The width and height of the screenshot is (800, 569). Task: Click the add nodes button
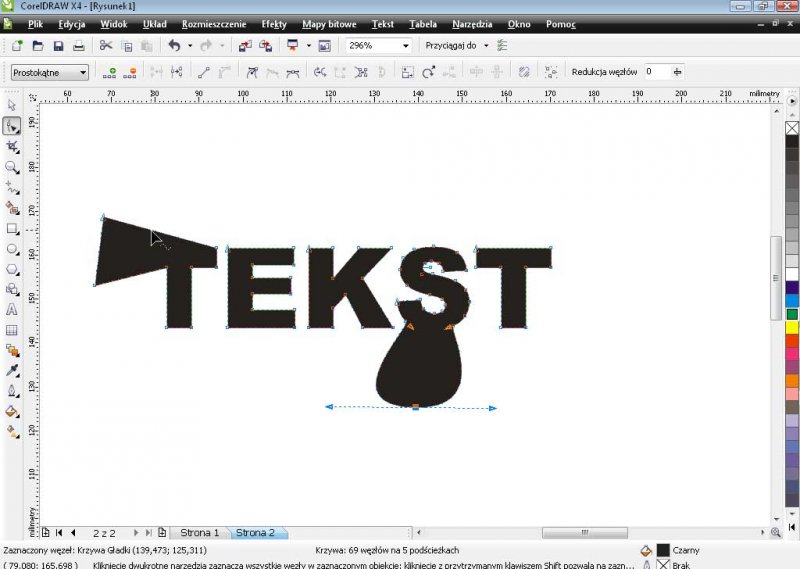(x=111, y=72)
